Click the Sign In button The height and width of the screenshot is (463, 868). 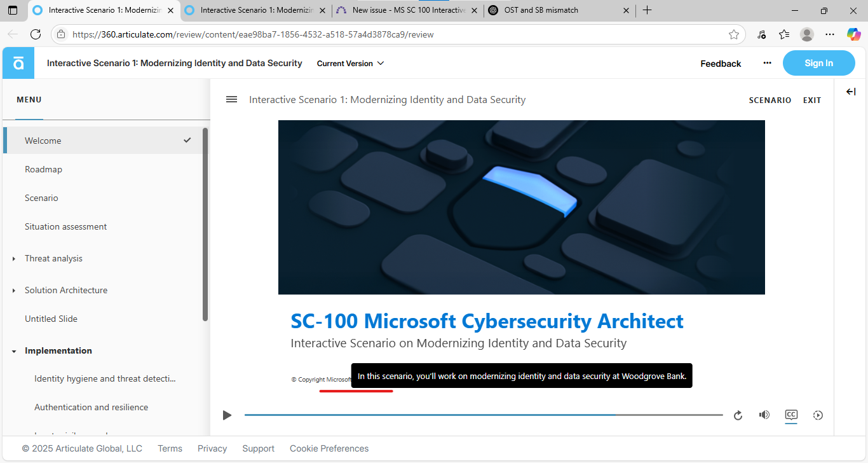[818, 63]
